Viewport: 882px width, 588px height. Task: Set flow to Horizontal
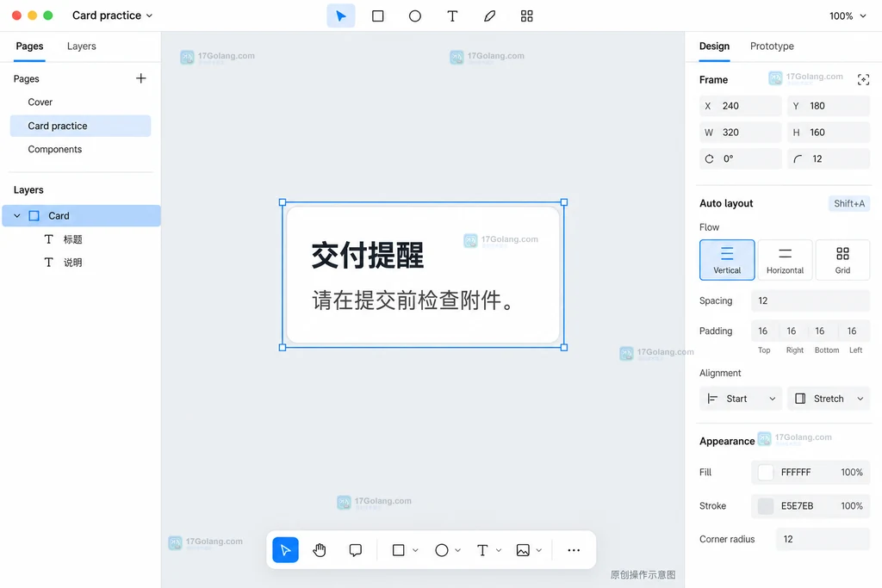(x=785, y=260)
